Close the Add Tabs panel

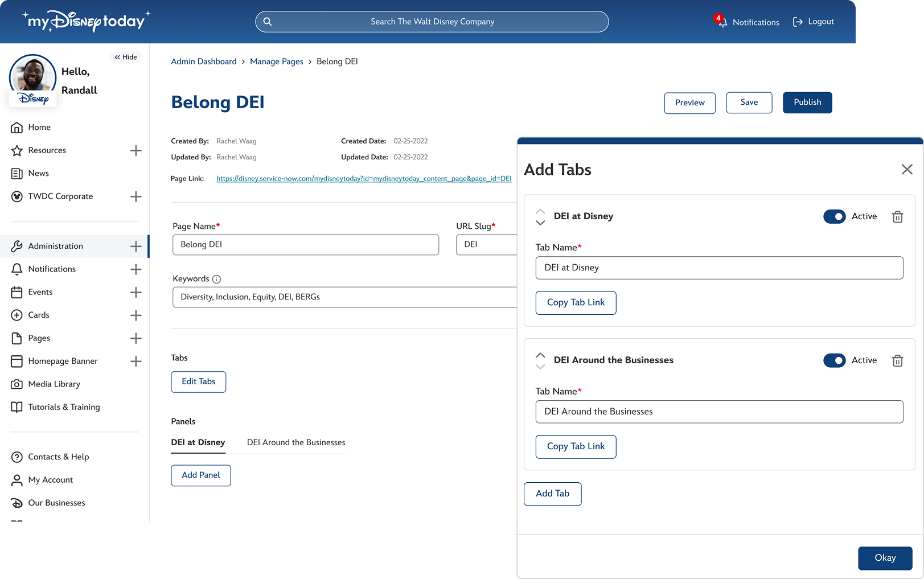coord(907,170)
